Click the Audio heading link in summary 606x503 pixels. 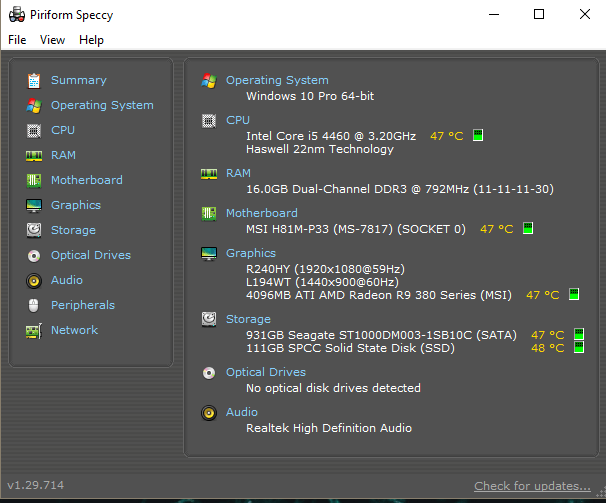(x=242, y=412)
